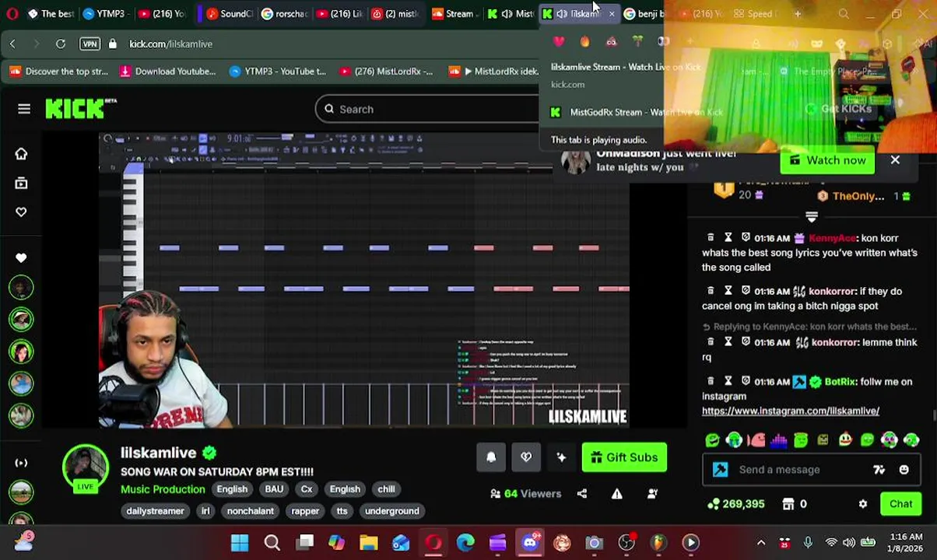Go back with the browser back arrow

(x=12, y=44)
